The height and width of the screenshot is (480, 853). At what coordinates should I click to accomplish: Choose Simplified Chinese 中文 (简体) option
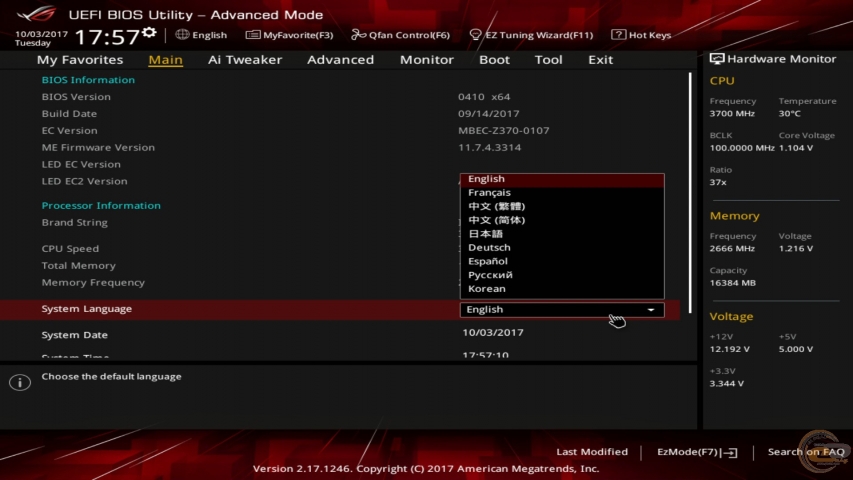click(x=562, y=220)
